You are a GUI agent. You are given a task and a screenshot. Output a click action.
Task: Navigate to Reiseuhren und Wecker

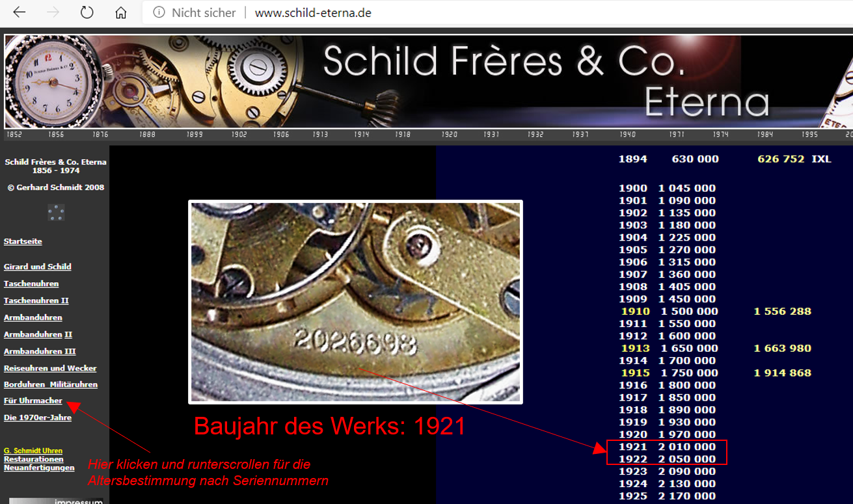[50, 368]
